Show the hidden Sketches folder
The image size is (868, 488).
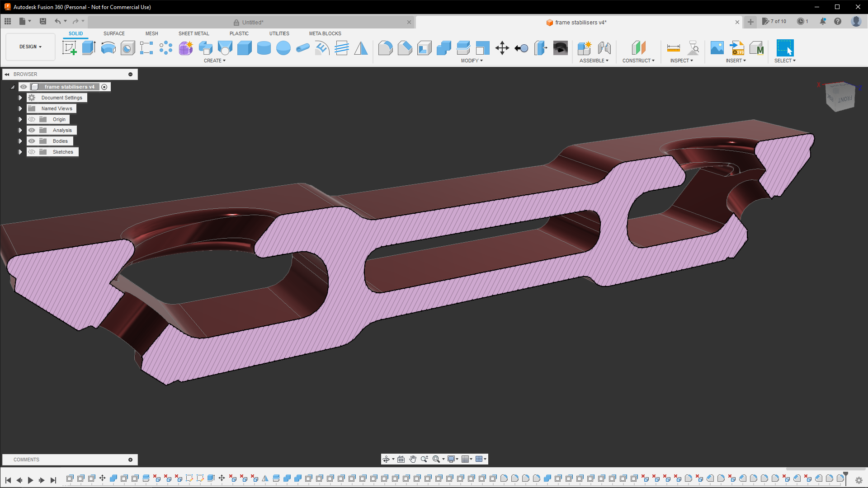point(32,152)
